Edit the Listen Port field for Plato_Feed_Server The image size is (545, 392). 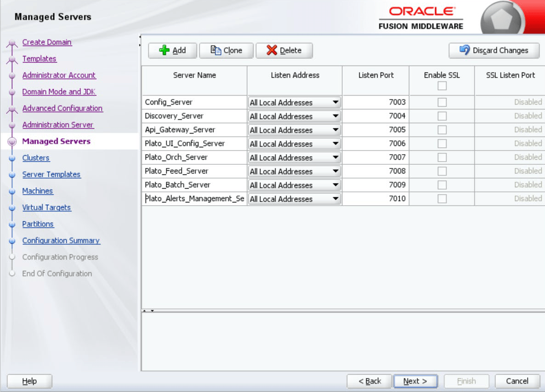pyautogui.click(x=376, y=171)
